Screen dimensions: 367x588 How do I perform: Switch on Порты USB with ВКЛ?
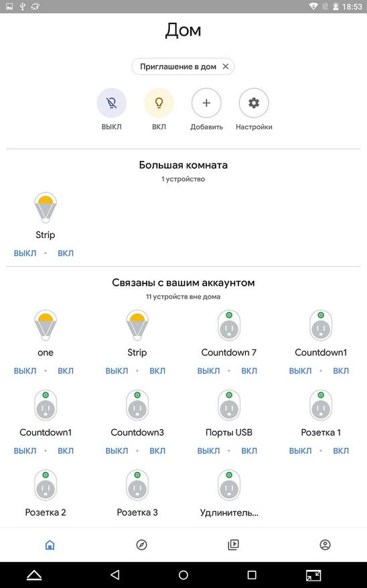(x=249, y=451)
